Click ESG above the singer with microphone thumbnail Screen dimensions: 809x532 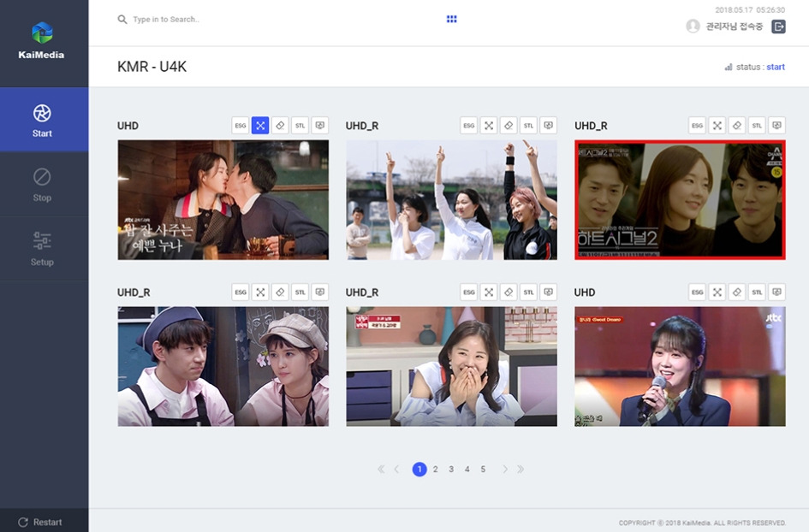tap(697, 293)
